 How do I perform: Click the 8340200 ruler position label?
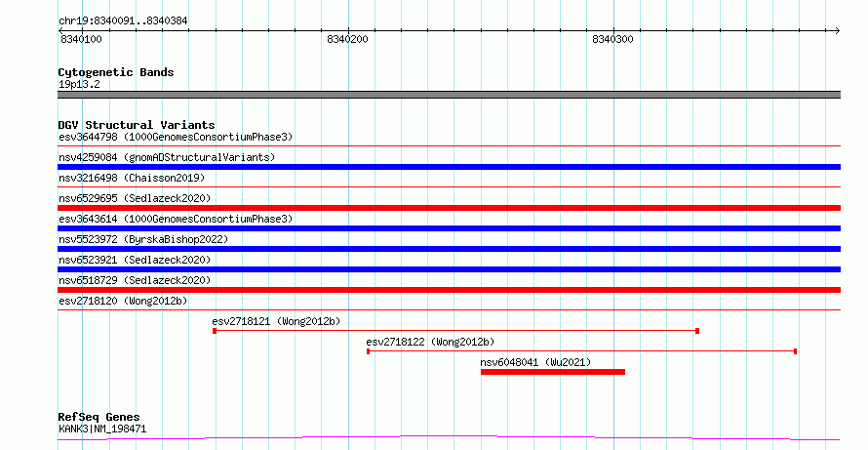pyautogui.click(x=347, y=39)
